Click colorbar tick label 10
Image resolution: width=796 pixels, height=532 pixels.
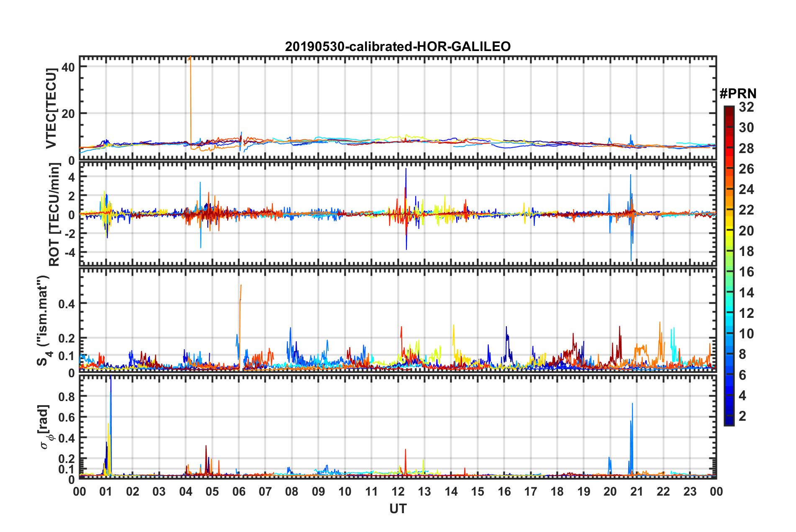tap(746, 334)
